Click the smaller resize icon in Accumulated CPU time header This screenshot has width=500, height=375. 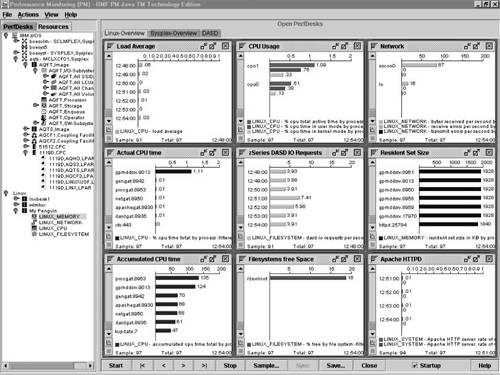[204, 259]
